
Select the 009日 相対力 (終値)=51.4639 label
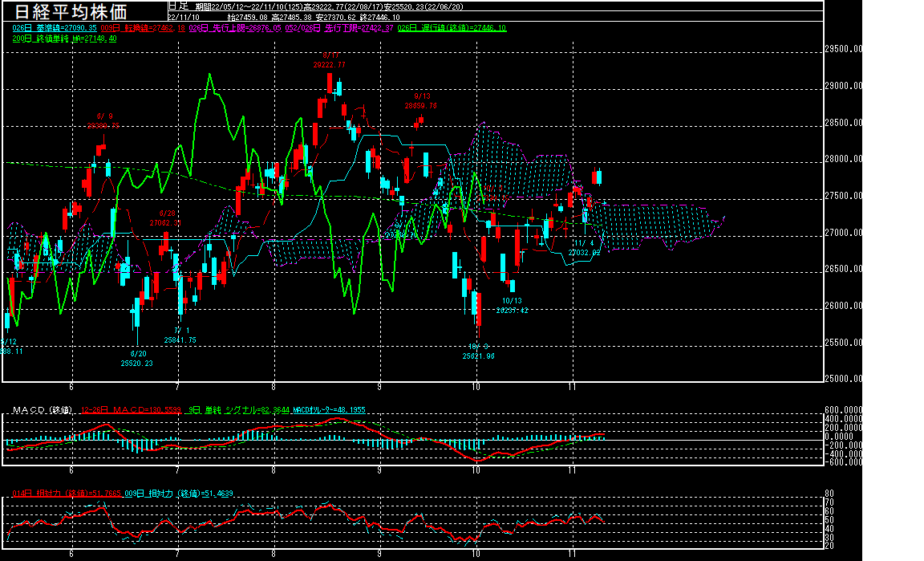click(179, 494)
